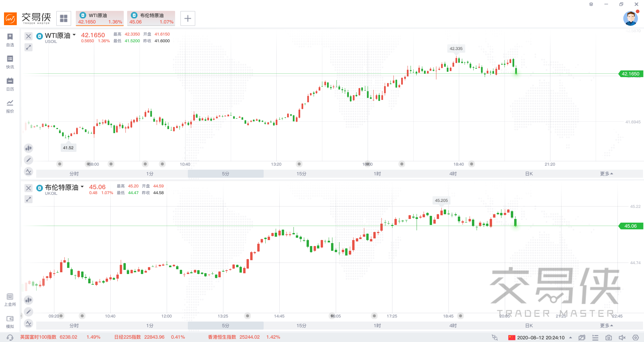
Task: Click the WTI low label 41.52
Action: point(68,148)
